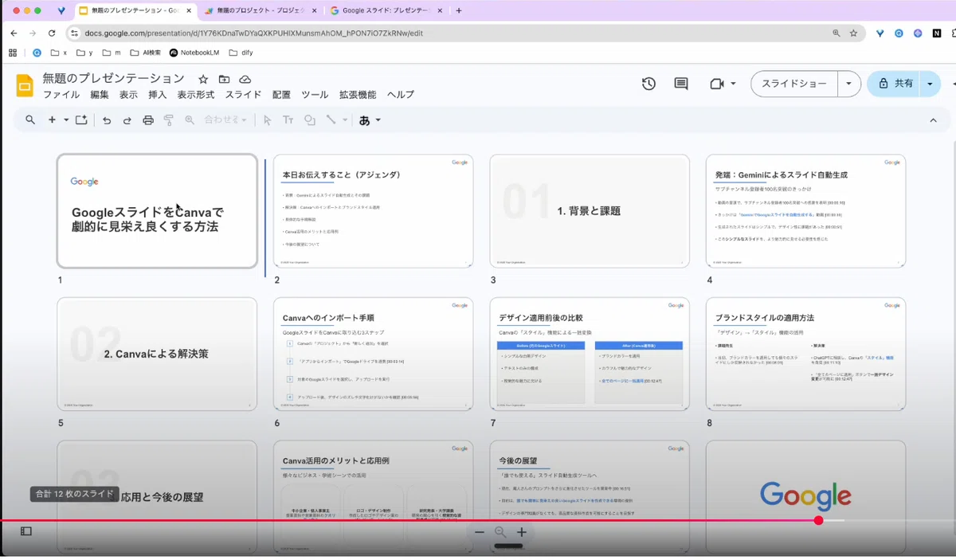The height and width of the screenshot is (560, 956).
Task: Open the comments panel icon
Action: (681, 84)
